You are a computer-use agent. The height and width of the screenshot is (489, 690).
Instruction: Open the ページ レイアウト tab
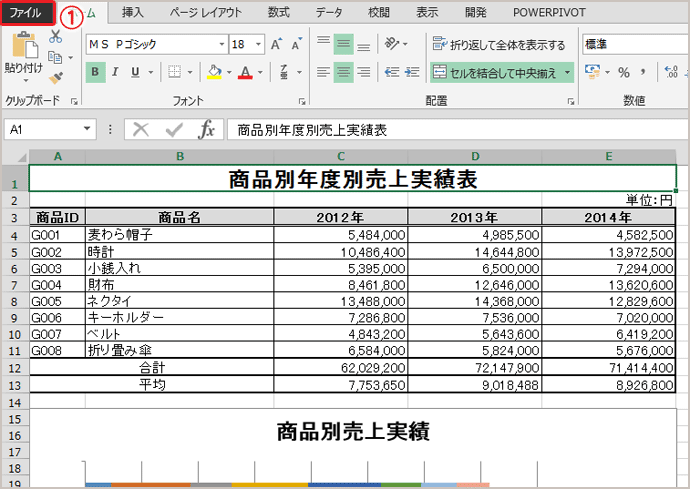[206, 12]
